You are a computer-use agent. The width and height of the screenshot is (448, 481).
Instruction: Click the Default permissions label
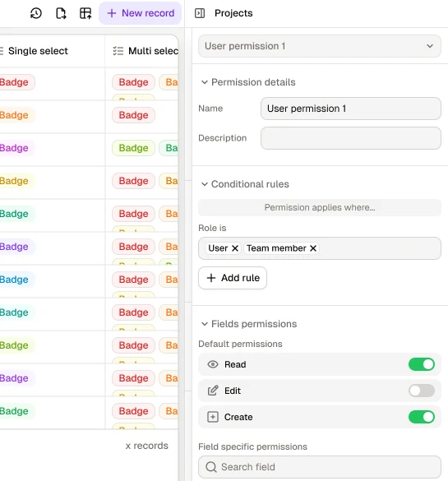click(x=240, y=344)
